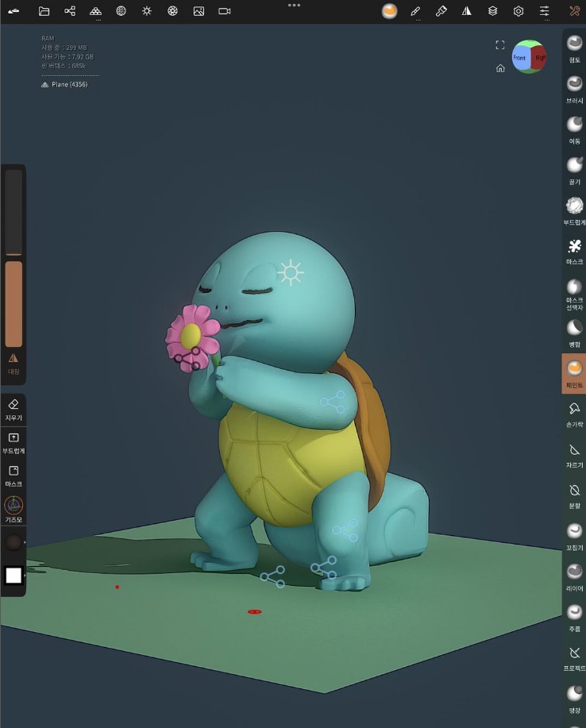Image resolution: width=586 pixels, height=728 pixels.
Task: Select the 자르기 trim tool
Action: pyautogui.click(x=574, y=455)
